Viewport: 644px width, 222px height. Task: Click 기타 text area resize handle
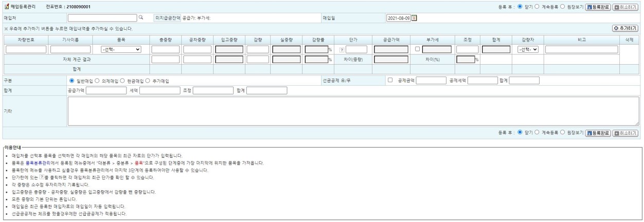[x=637, y=123]
